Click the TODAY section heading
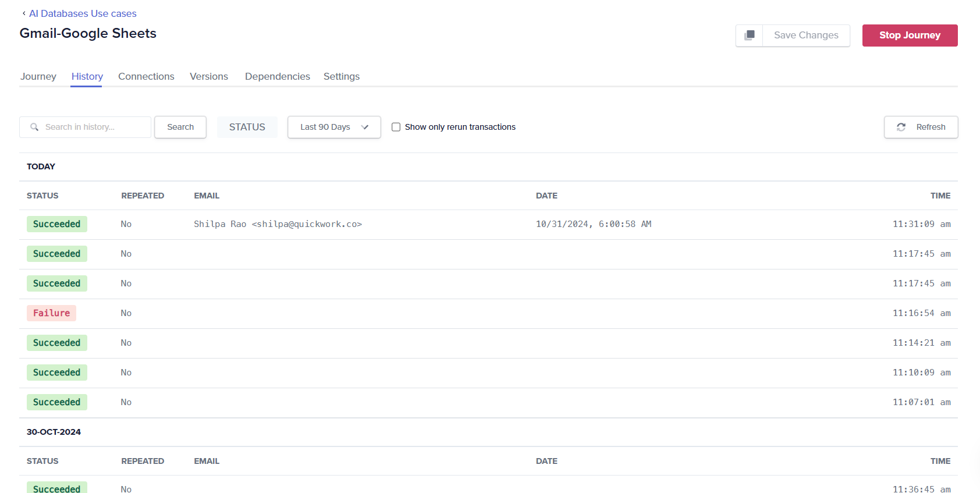 pyautogui.click(x=41, y=166)
